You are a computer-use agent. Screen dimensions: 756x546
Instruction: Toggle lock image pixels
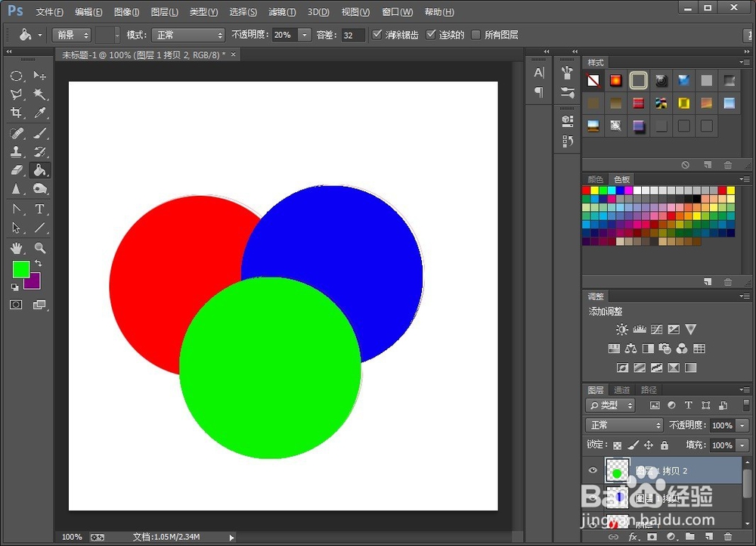point(633,445)
